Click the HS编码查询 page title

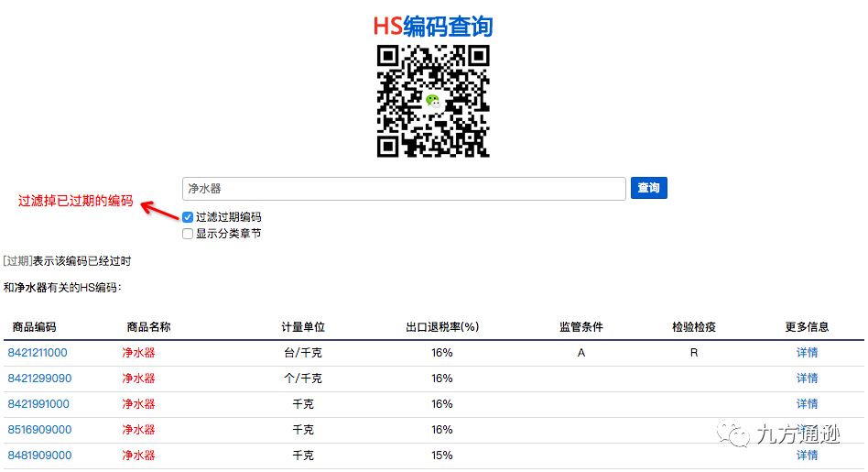click(x=433, y=26)
